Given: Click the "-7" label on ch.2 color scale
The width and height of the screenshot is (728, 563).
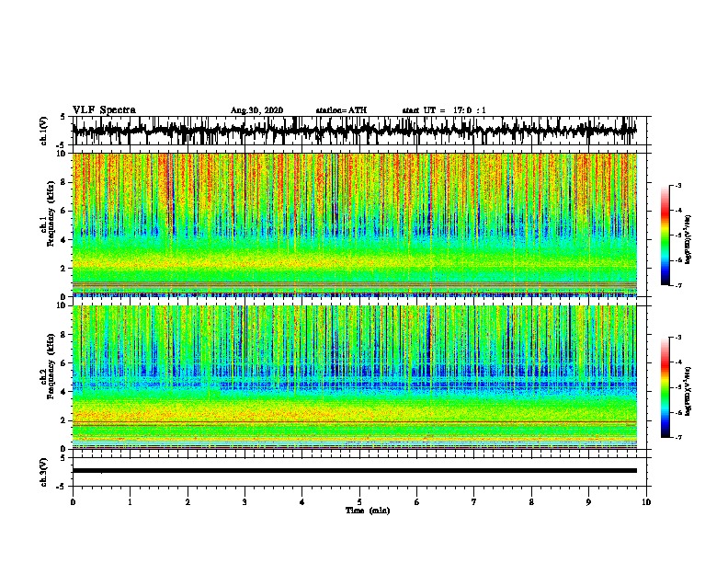Looking at the screenshot, I should (677, 438).
